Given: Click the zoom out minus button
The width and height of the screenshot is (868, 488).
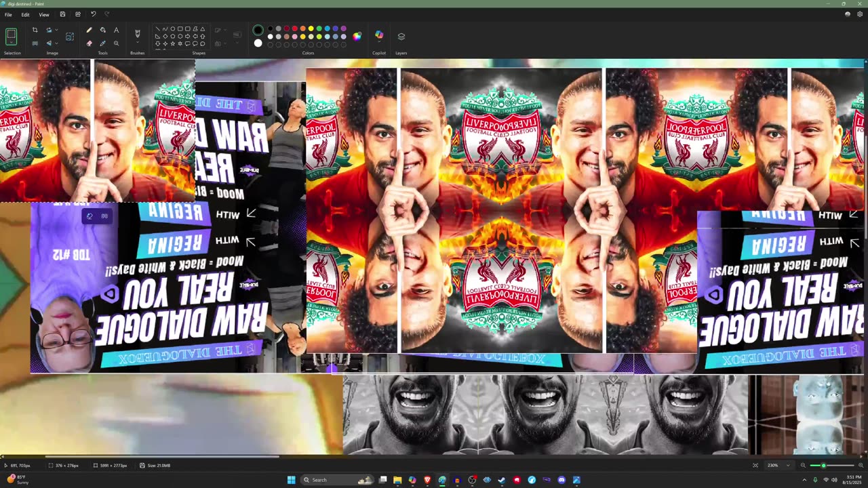Looking at the screenshot, I should 803,466.
